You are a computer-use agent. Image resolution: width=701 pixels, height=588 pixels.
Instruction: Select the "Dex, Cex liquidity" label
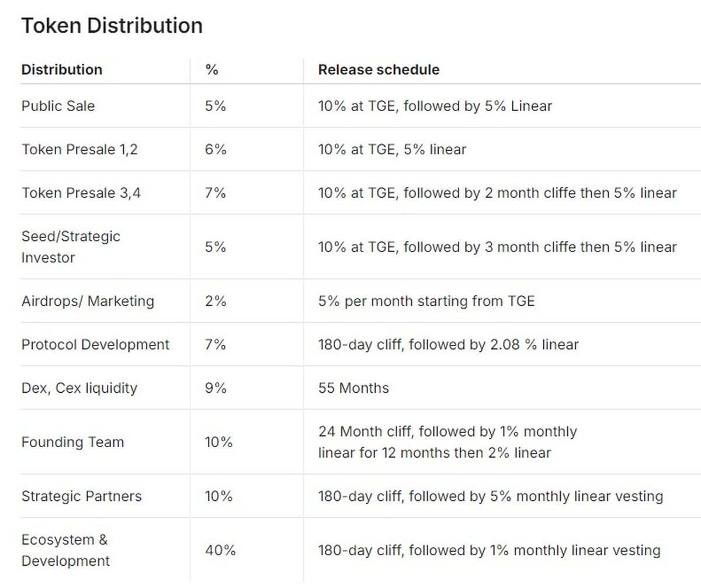pyautogui.click(x=79, y=388)
